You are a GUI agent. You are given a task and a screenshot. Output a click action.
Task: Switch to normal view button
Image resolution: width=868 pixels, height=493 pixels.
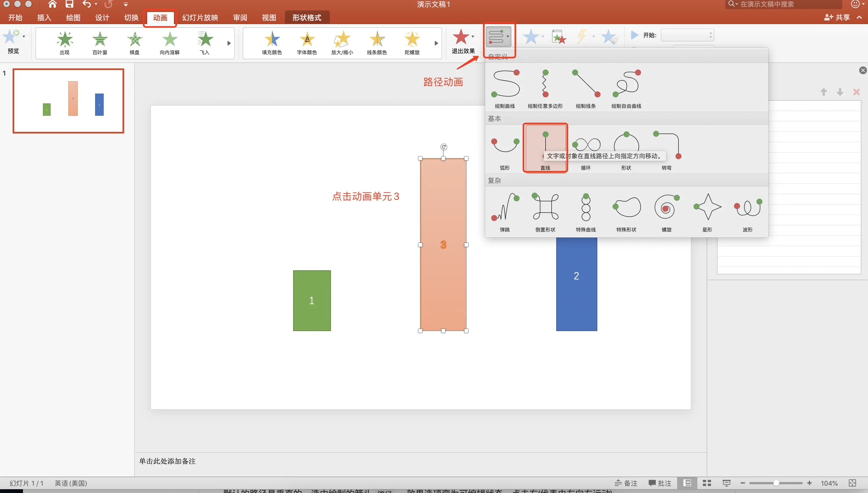687,483
